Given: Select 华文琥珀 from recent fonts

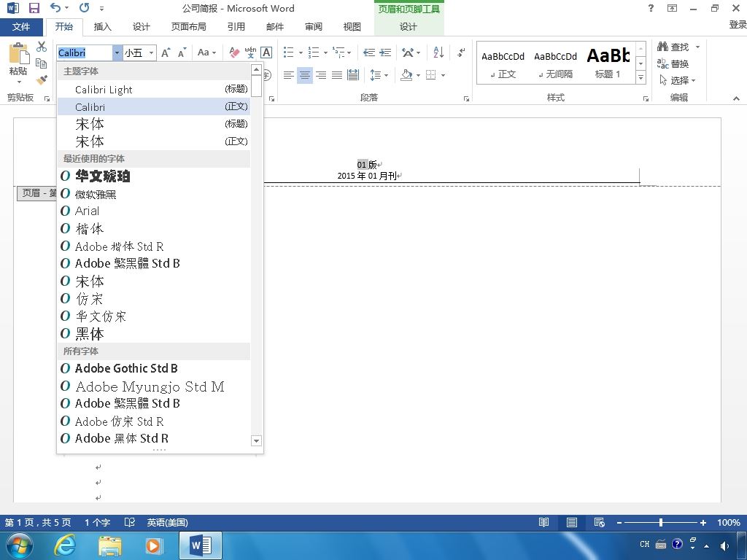Looking at the screenshot, I should 154,176.
